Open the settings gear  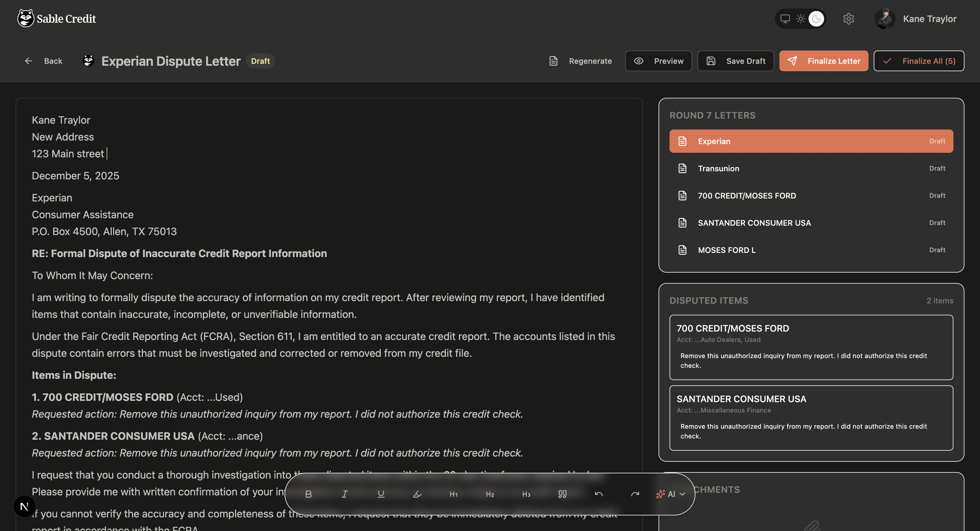pos(848,19)
